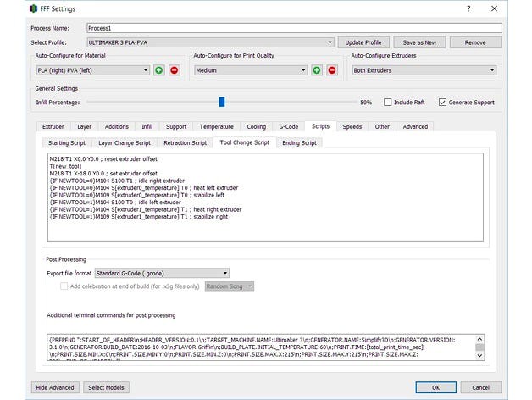Uncheck the Generate Support checkbox
The image size is (532, 400).
[x=443, y=103]
